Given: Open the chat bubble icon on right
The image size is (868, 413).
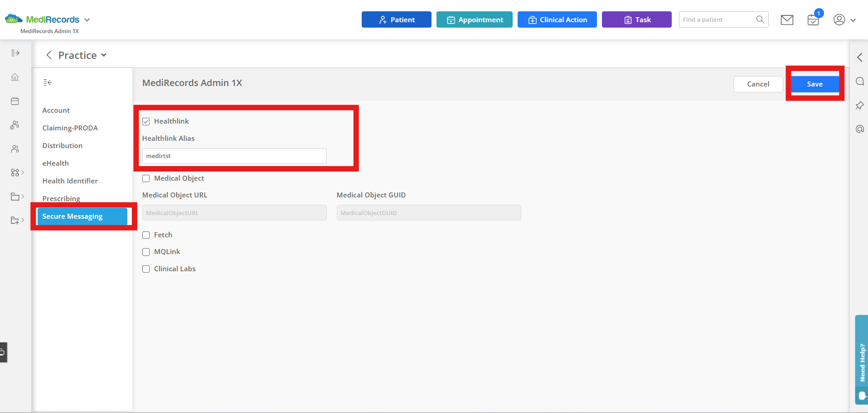Looking at the screenshot, I should click(x=859, y=82).
